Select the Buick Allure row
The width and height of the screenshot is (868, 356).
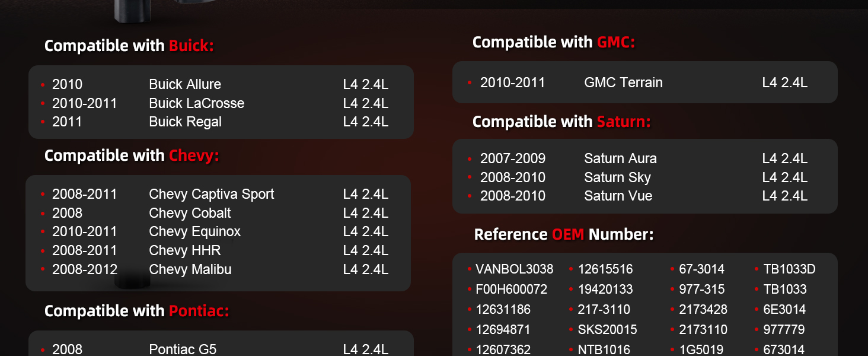185,84
